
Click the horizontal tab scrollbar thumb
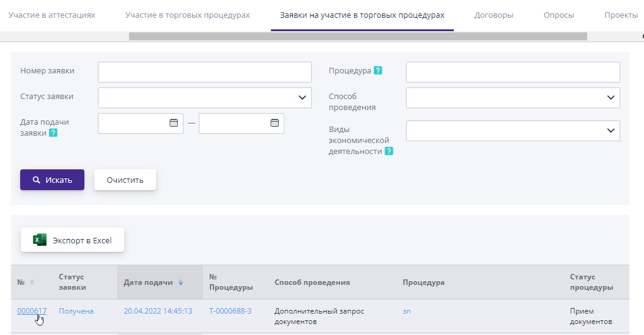(x=358, y=37)
